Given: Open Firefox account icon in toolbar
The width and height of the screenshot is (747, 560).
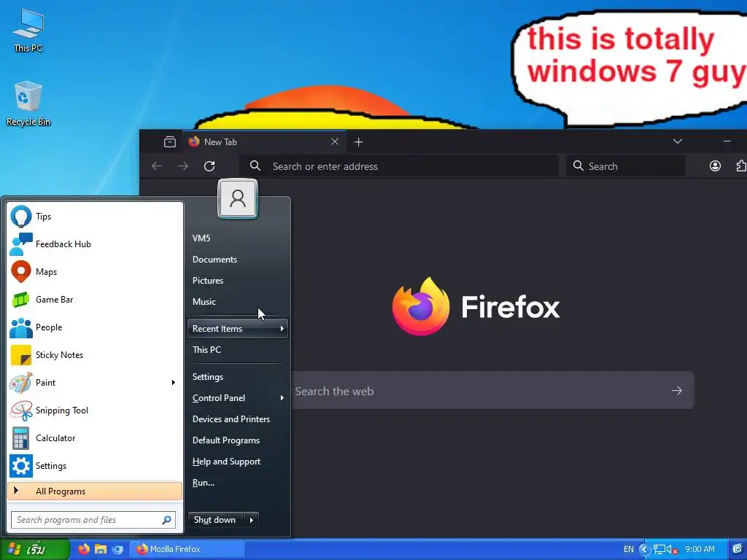Looking at the screenshot, I should (x=715, y=166).
